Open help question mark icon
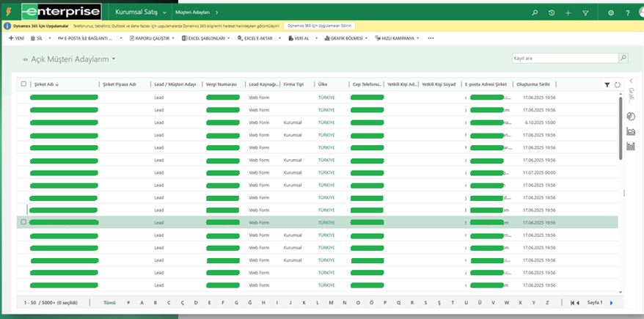Viewport: 644px width, 319px height. coord(628,12)
